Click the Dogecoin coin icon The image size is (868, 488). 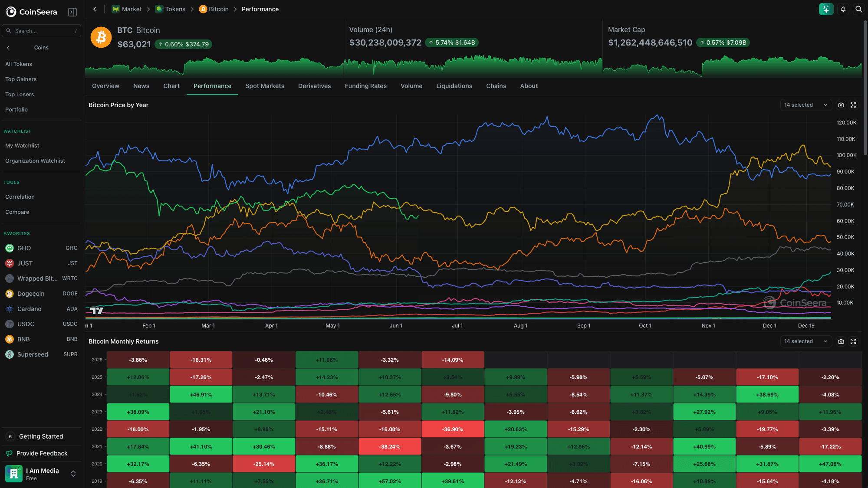pos(10,294)
